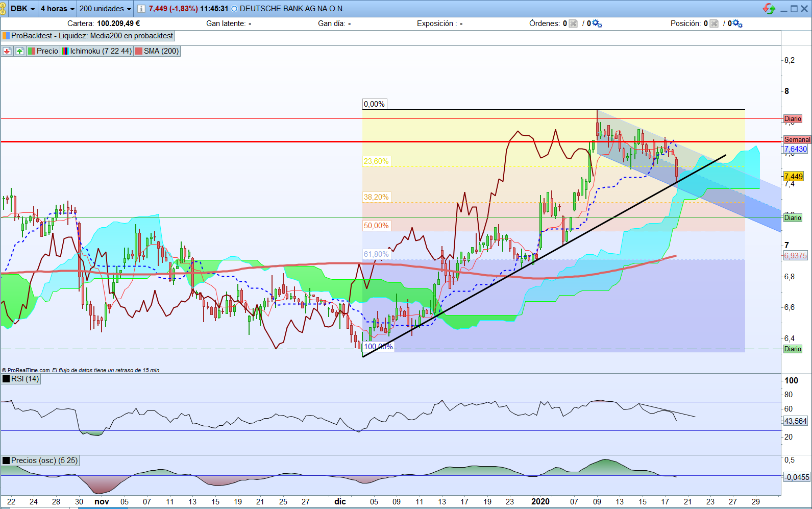The height and width of the screenshot is (509, 812).
Task: Click the Gan día label
Action: [332, 23]
